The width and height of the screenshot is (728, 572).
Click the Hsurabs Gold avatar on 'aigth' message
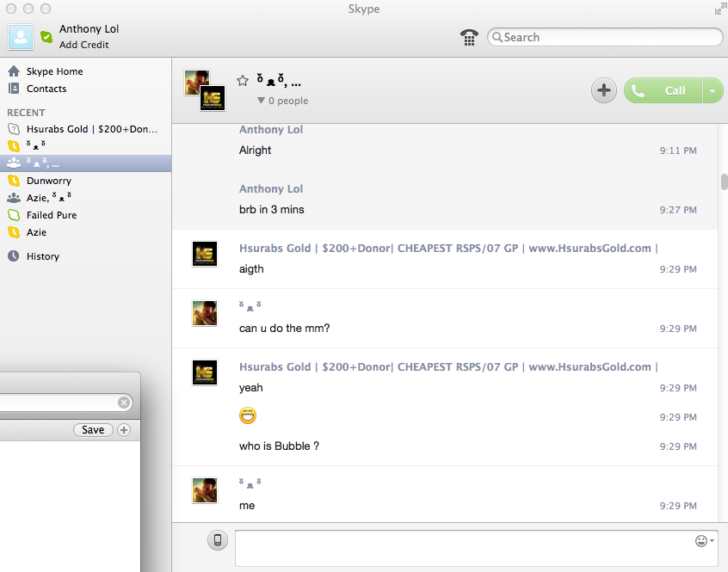click(205, 253)
